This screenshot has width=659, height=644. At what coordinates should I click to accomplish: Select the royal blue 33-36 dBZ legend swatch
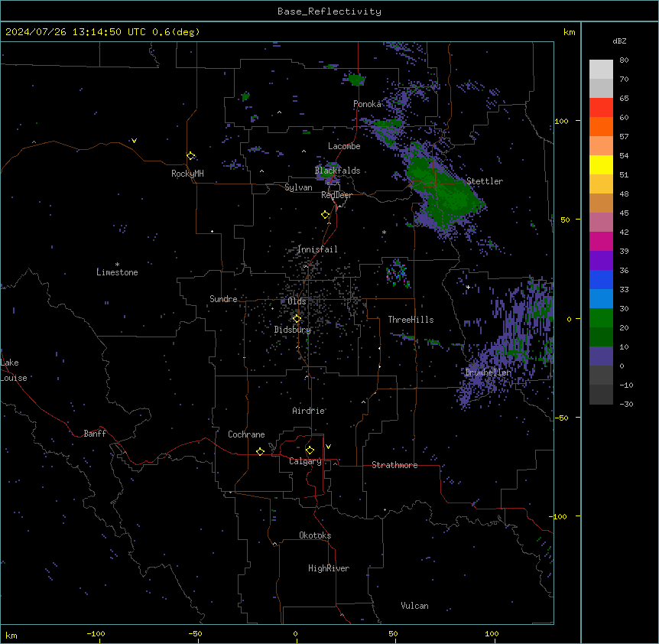pyautogui.click(x=601, y=279)
